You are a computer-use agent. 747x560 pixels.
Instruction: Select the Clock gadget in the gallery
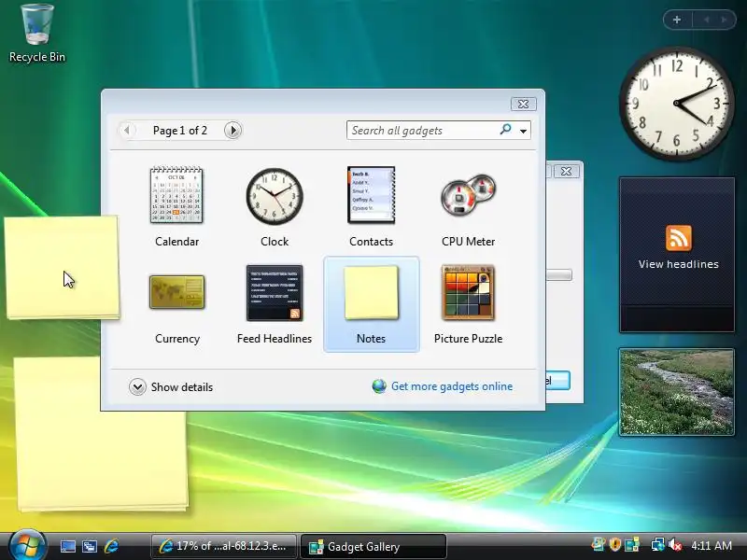pos(275,196)
